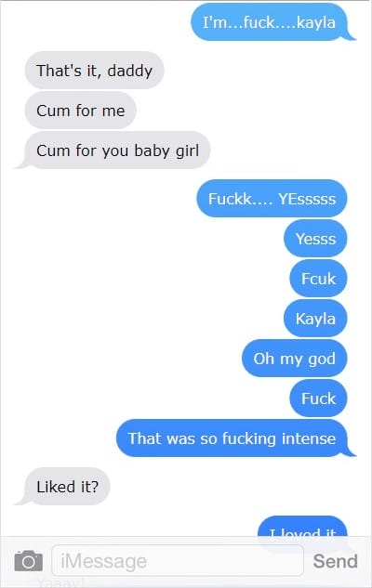Click the misspelled "Fcuk" message bubble
Image resolution: width=372 pixels, height=588 pixels.
click(x=318, y=279)
